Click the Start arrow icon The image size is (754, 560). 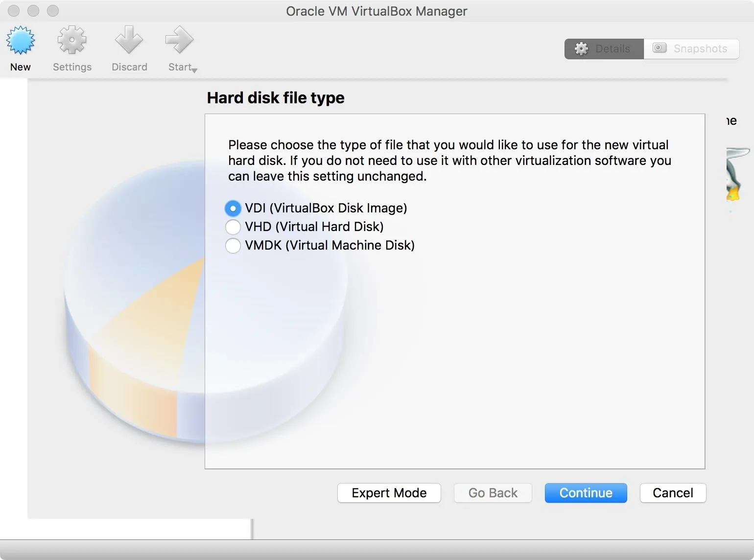pyautogui.click(x=180, y=40)
